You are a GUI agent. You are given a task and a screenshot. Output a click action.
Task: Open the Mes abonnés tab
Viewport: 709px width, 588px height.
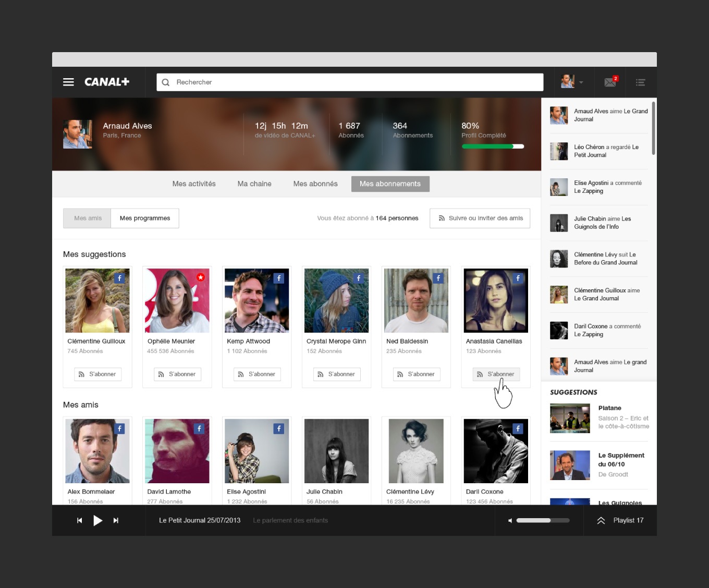pyautogui.click(x=315, y=184)
